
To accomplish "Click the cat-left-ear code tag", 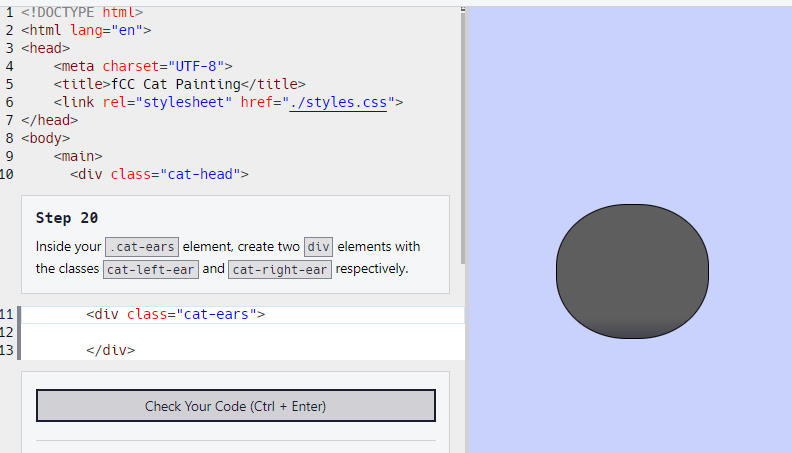I will click(151, 269).
